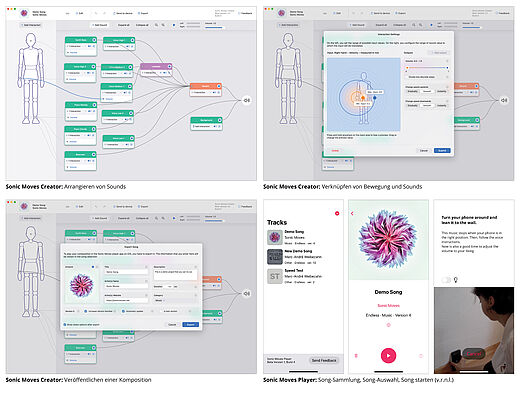Click the trash icon left of play button
The height and width of the screenshot is (393, 520).
click(x=356, y=356)
